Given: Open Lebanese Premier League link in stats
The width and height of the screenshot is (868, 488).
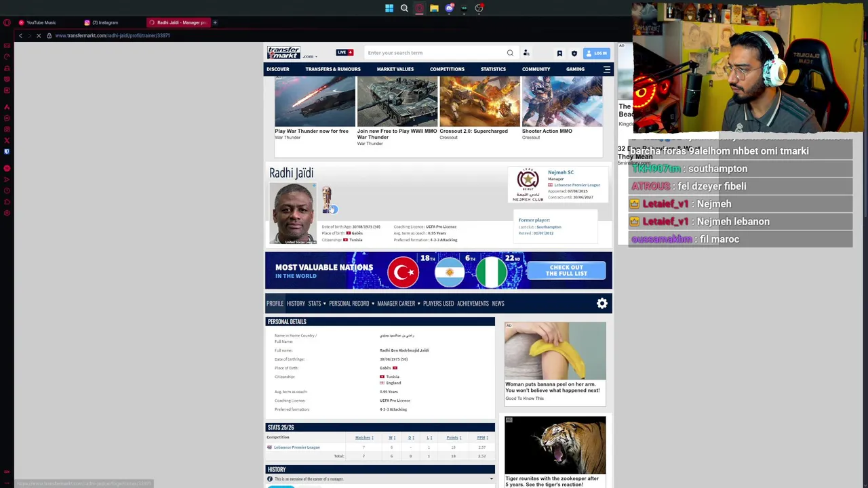Looking at the screenshot, I should pyautogui.click(x=297, y=447).
